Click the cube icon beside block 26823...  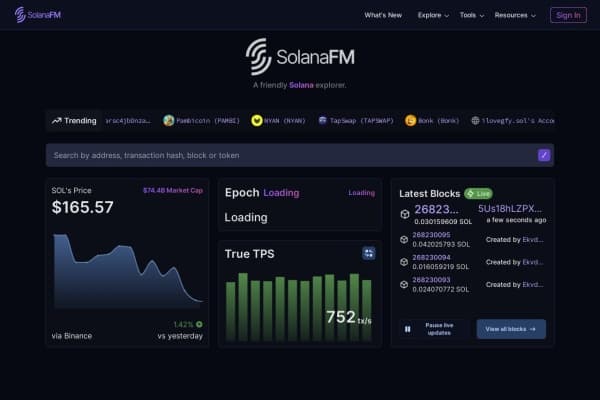tap(405, 214)
